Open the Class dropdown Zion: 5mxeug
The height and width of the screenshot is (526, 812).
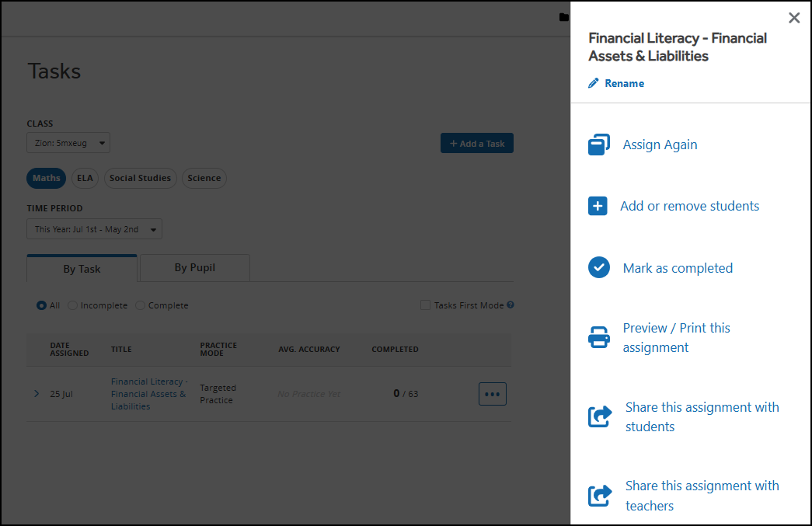point(68,143)
